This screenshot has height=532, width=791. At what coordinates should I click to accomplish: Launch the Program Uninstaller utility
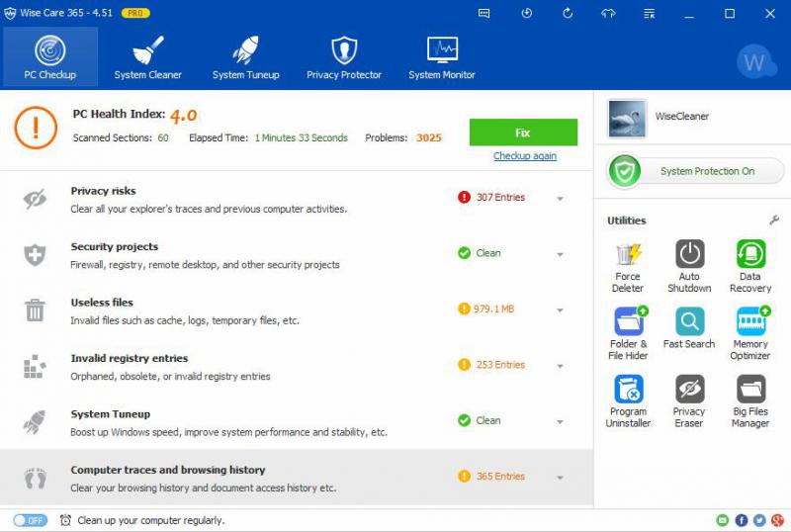(628, 401)
